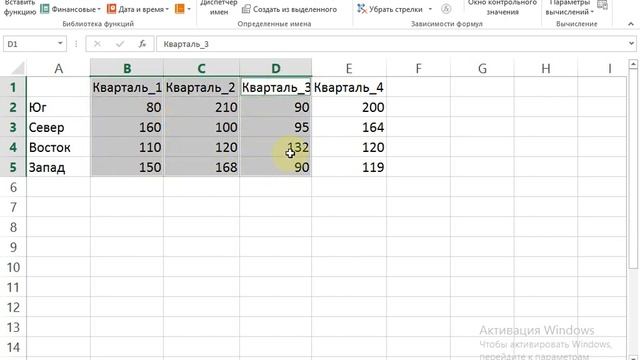Viewport: 640px width, 360px height.
Task: Select row 10 header
Action: pyautogui.click(x=13, y=267)
